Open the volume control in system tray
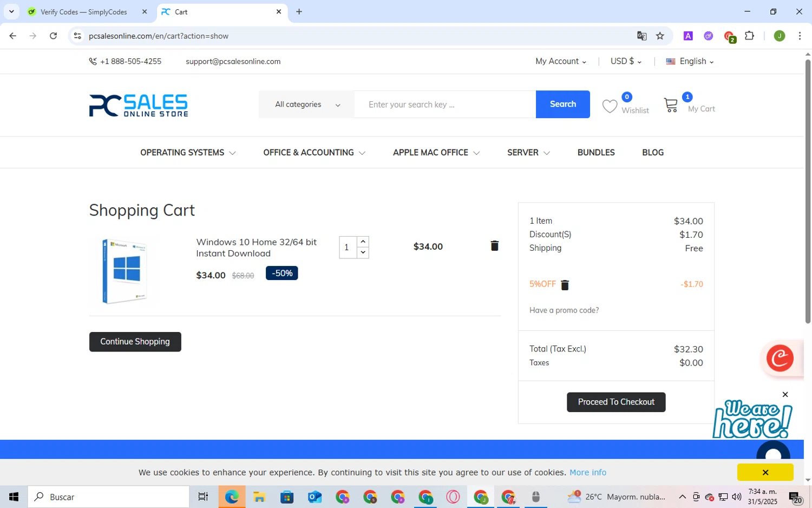The image size is (812, 508). [x=737, y=497]
